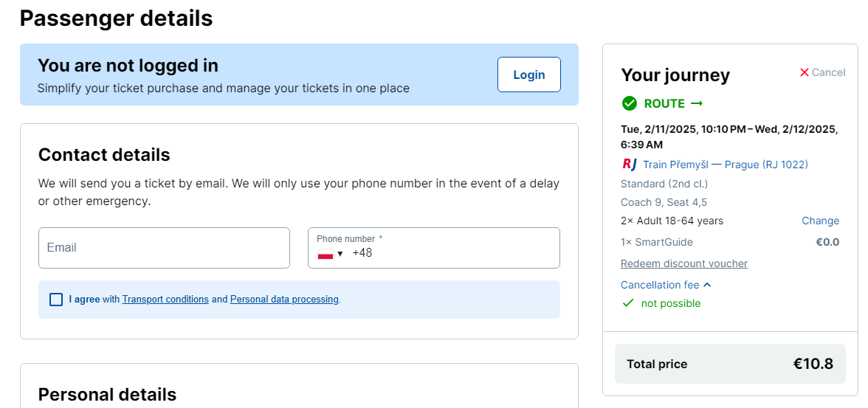Click the Coach 9, Seat 4,5 text
The height and width of the screenshot is (408, 868).
pos(664,202)
